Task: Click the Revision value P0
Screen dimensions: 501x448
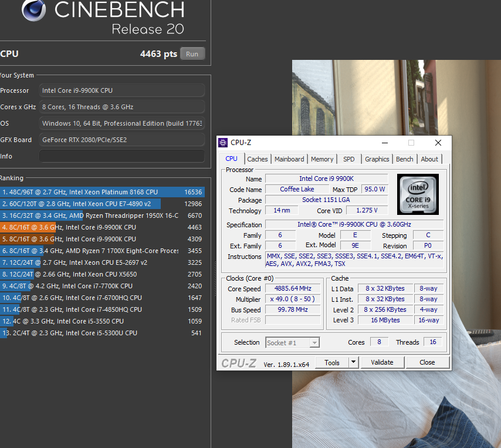Action: pyautogui.click(x=428, y=245)
